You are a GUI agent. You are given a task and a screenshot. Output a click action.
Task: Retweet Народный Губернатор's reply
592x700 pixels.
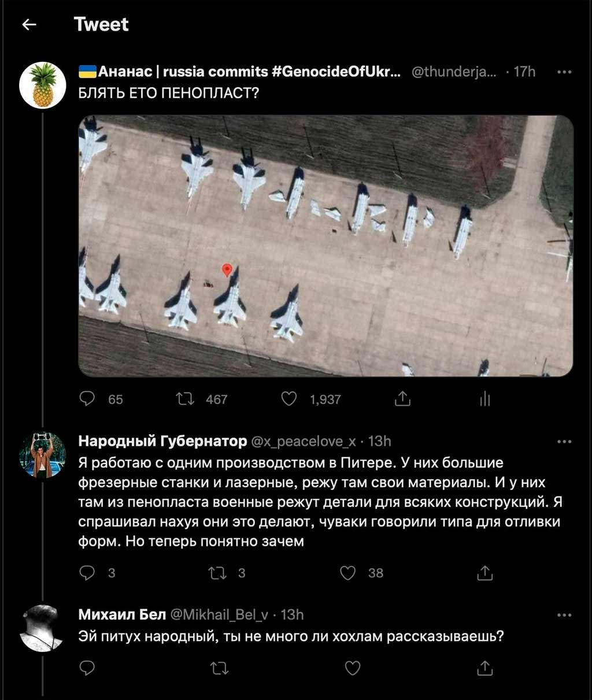218,573
